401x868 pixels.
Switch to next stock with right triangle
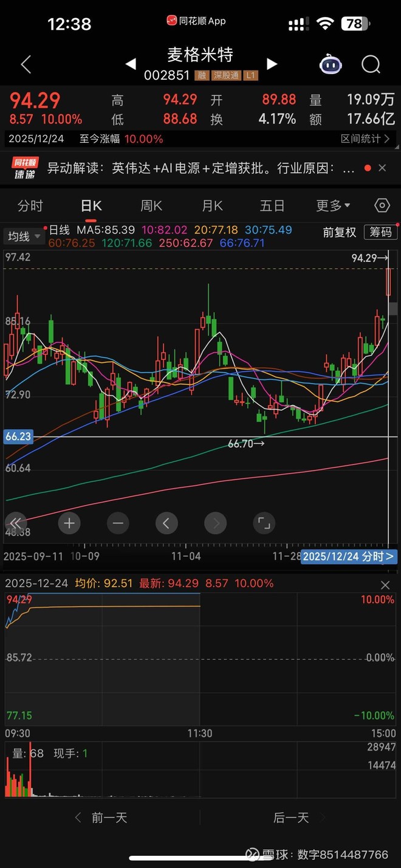click(x=272, y=64)
